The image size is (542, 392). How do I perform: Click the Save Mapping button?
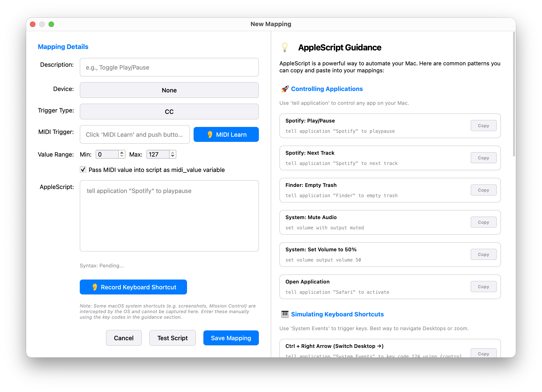point(231,338)
